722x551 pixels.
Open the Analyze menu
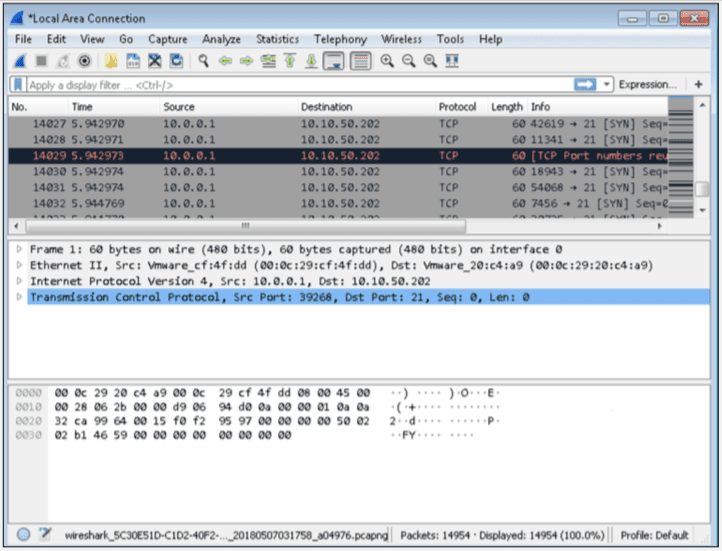221,39
